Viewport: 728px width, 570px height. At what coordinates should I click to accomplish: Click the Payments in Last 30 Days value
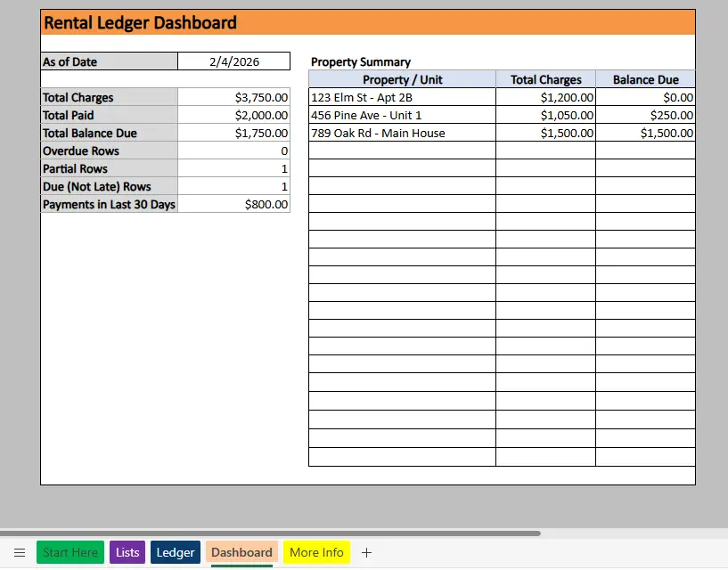[233, 204]
